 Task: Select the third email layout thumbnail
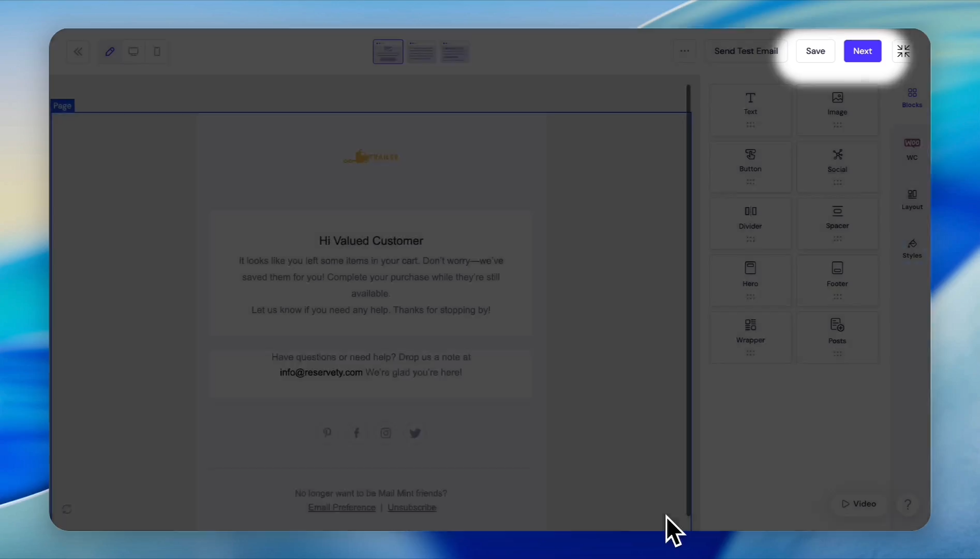[455, 51]
